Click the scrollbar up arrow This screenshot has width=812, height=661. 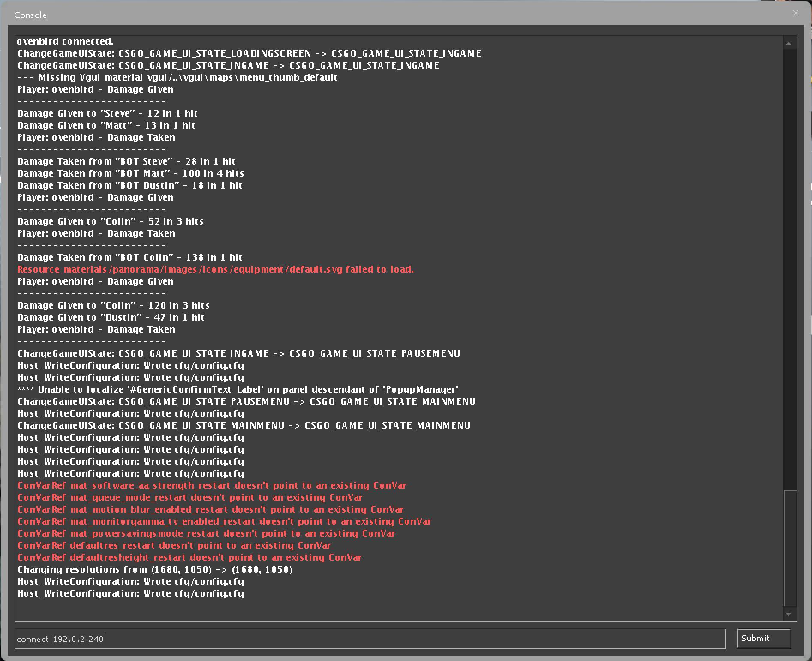788,42
